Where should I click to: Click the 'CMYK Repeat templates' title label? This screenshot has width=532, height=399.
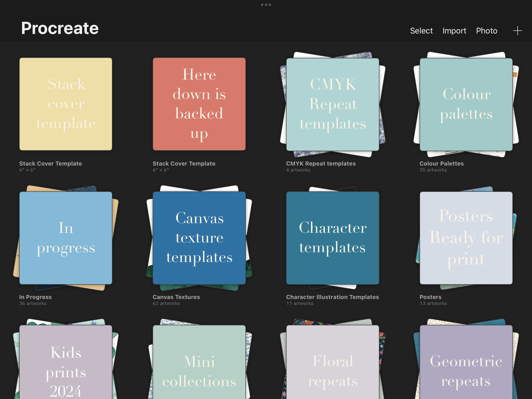coord(321,164)
